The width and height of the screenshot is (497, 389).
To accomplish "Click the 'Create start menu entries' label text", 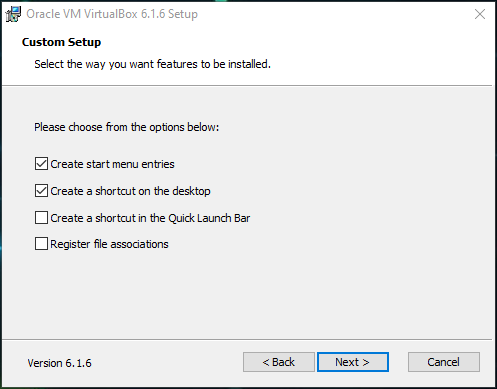I will 112,164.
